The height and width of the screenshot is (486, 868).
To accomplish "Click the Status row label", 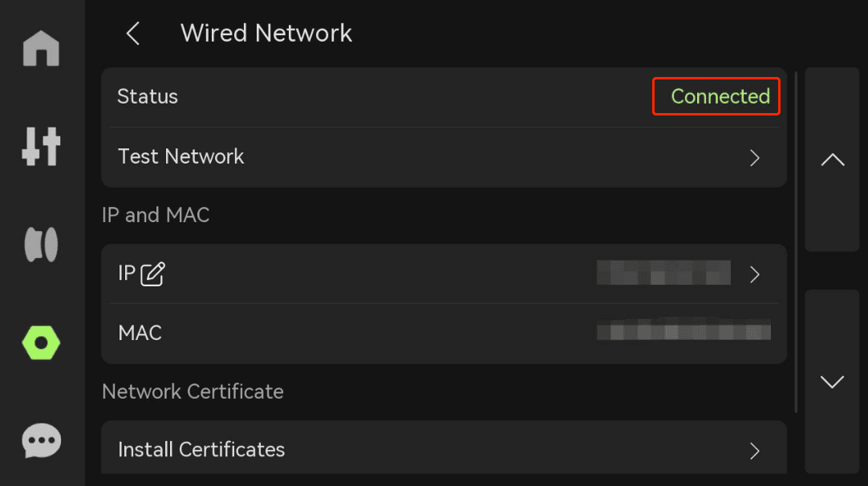I will click(148, 96).
